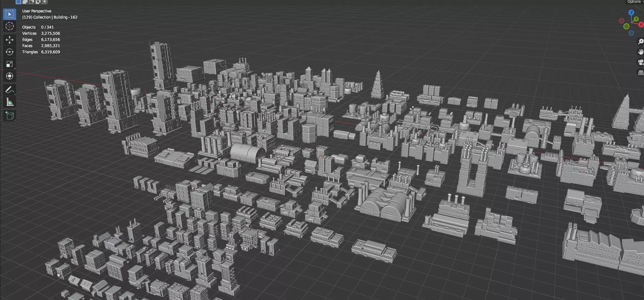
Task: Click the Edges value '6,173,656'
Action: 50,40
